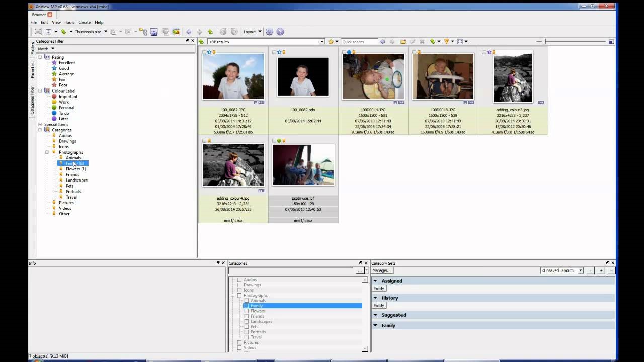This screenshot has width=644, height=362.
Task: Click the green refresh arrow near DB result
Action: (x=201, y=42)
